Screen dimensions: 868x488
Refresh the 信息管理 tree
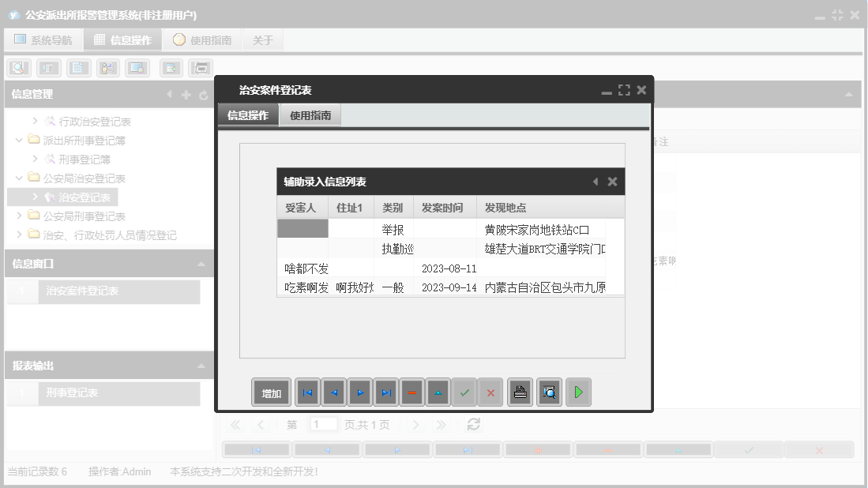point(203,96)
